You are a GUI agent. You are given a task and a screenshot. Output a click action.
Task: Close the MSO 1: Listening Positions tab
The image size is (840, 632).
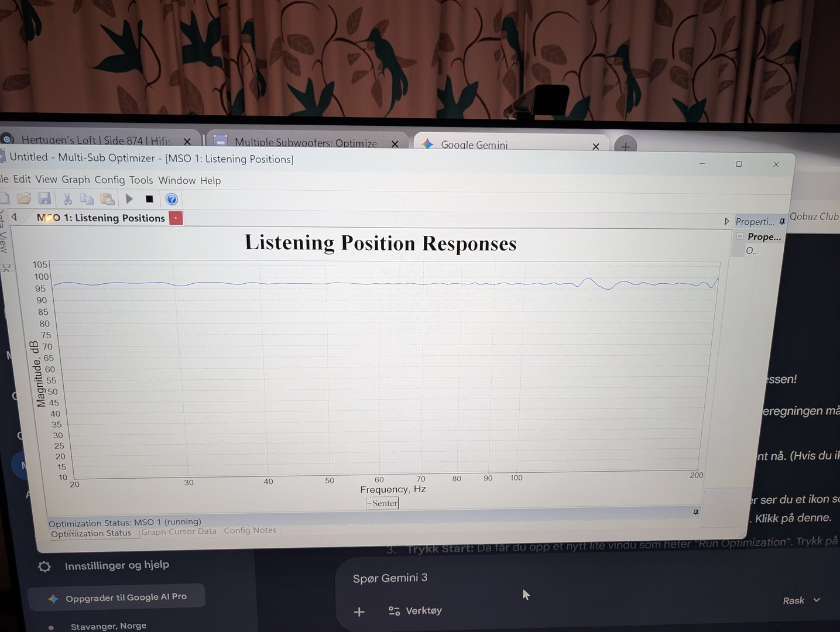pyautogui.click(x=176, y=218)
